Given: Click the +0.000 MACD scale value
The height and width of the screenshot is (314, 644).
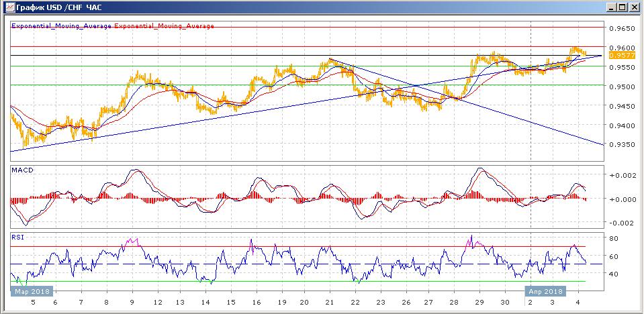Looking at the screenshot, I should point(622,199).
